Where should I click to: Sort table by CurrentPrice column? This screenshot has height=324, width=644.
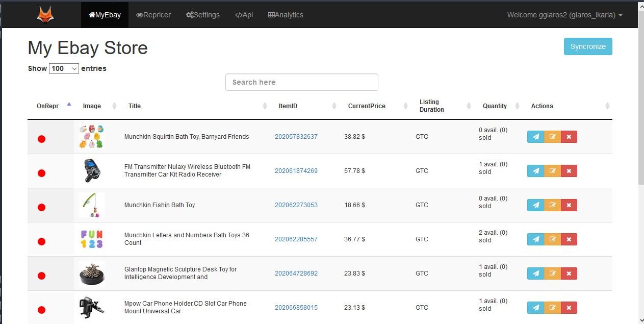[x=367, y=106]
